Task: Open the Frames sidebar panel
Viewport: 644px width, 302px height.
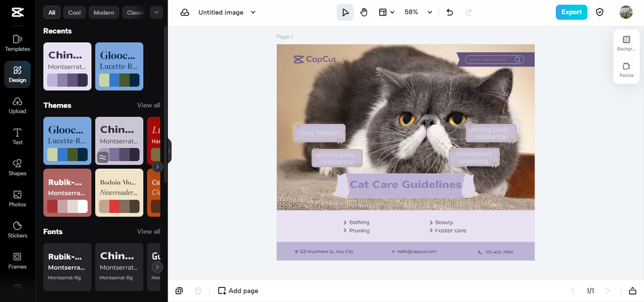Action: tap(17, 261)
